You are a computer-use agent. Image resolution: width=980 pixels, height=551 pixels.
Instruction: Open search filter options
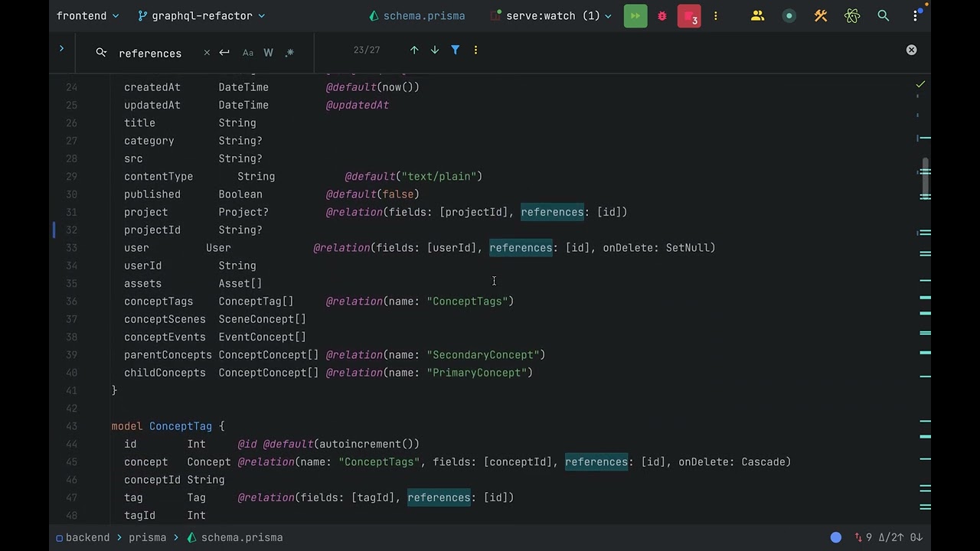click(x=456, y=50)
